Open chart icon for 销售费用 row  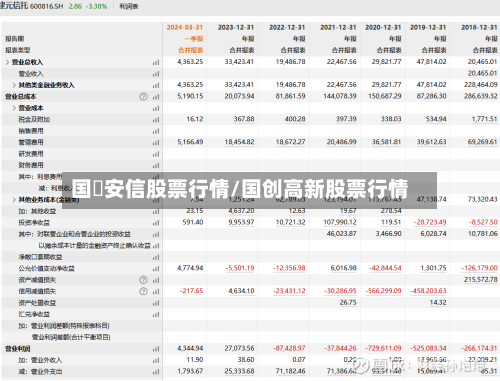click(x=156, y=131)
